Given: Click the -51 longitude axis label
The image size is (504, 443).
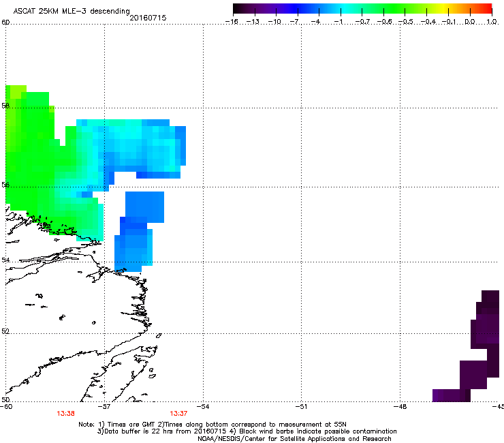Looking at the screenshot, I should click(x=301, y=406).
